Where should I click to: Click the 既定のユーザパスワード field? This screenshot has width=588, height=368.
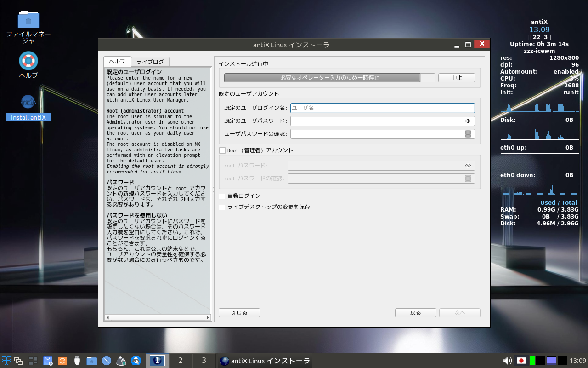[x=382, y=121]
